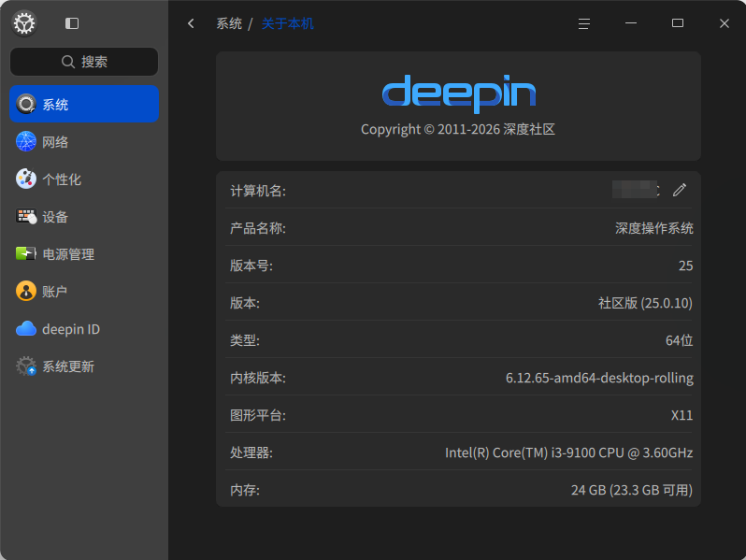Click the deepin ID cloud icon
The width and height of the screenshot is (746, 560).
(x=26, y=329)
